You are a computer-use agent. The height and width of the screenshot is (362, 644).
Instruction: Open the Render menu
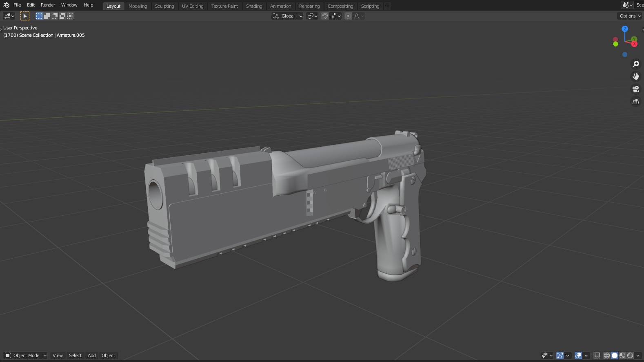pyautogui.click(x=48, y=5)
